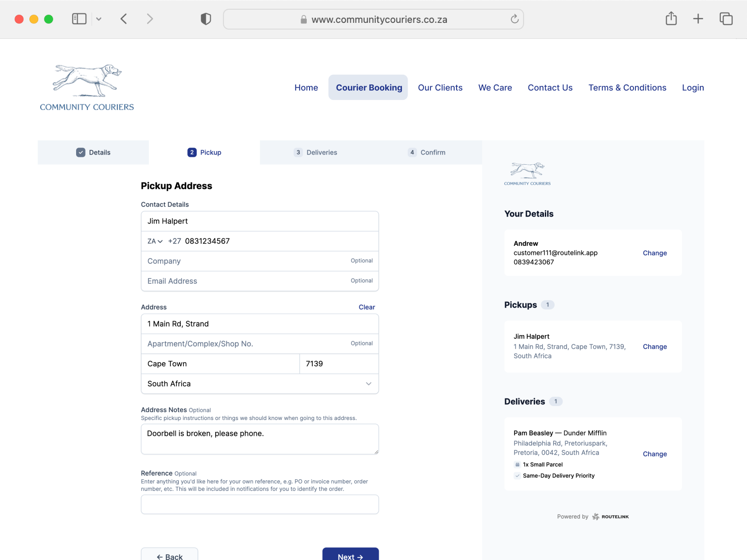Image resolution: width=747 pixels, height=560 pixels.
Task: Click the share icon in the browser toolbar
Action: coord(671,19)
